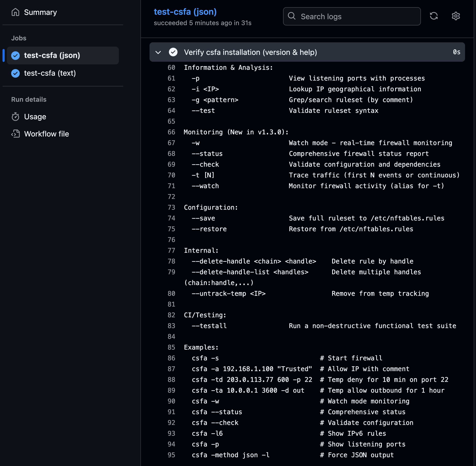Viewport: 476px width, 466px height.
Task: Click 'csfa -ta 10.0.0.1 3600 -d out' example
Action: pyautogui.click(x=248, y=391)
